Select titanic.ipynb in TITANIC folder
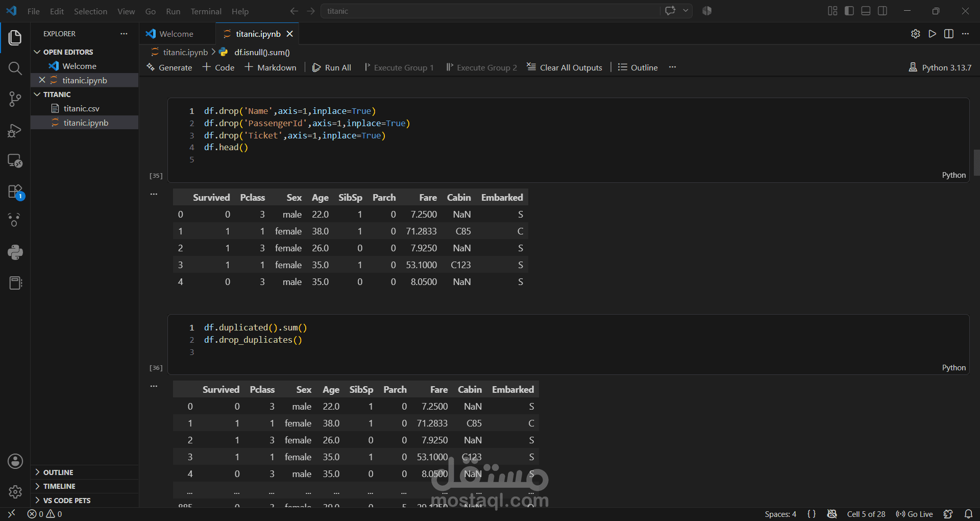Screen dimensions: 980x521 [86, 123]
